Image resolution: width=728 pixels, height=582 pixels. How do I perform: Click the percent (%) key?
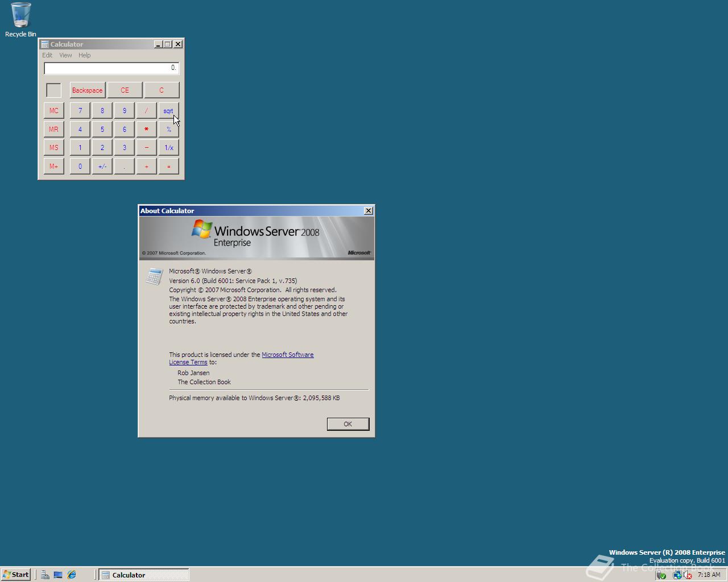tap(169, 129)
